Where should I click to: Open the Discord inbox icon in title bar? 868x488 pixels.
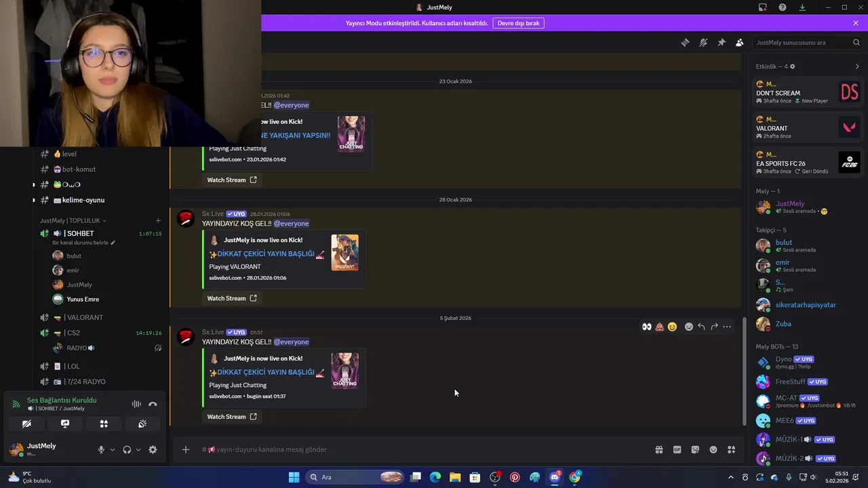(x=763, y=7)
